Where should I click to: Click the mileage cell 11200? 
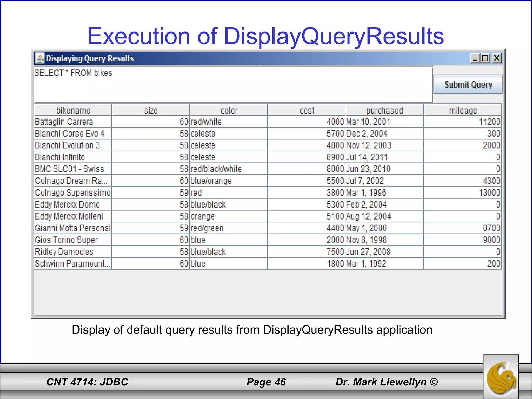pos(463,122)
